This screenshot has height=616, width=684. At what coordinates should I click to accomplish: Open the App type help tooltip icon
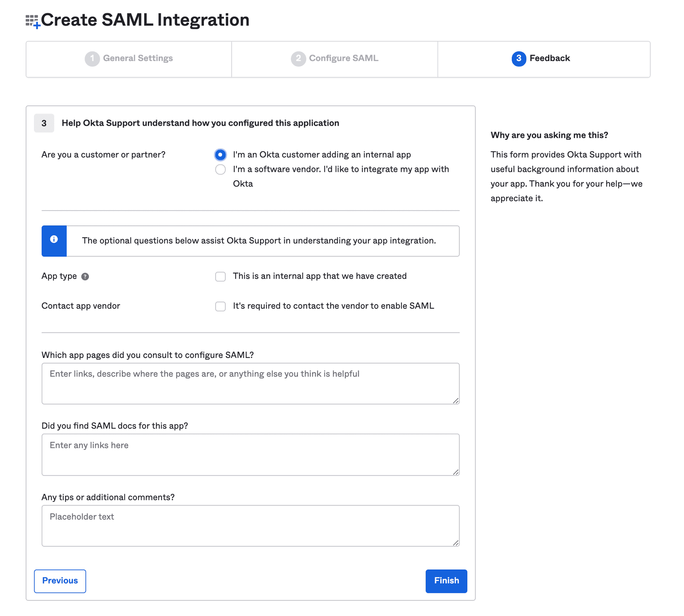click(85, 276)
